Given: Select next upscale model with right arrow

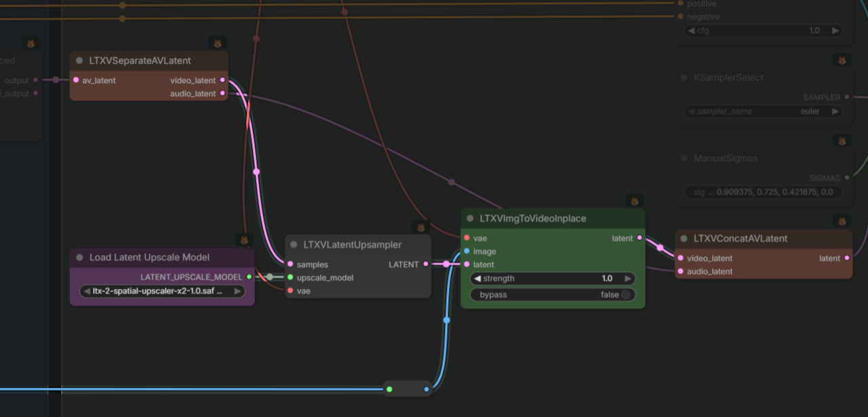Looking at the screenshot, I should (x=238, y=292).
